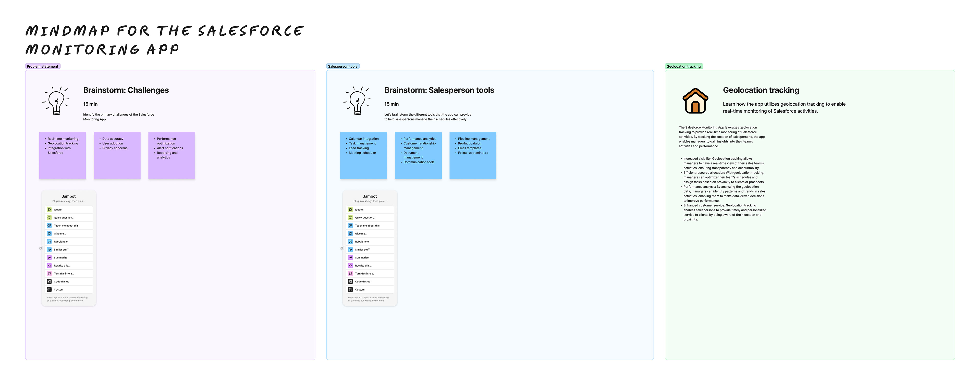Click Quick question icon in Salesperson tools Jambot
Image resolution: width=980 pixels, height=385 pixels.
(350, 218)
